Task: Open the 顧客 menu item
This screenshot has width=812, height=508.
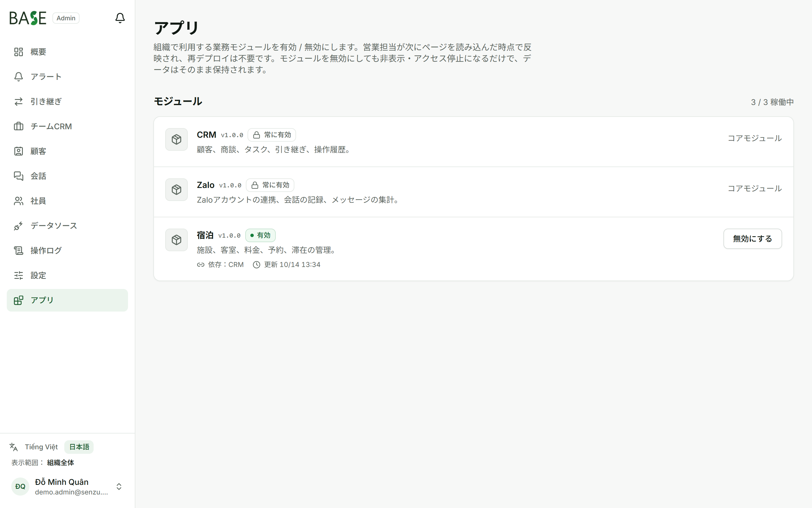Action: (67, 151)
